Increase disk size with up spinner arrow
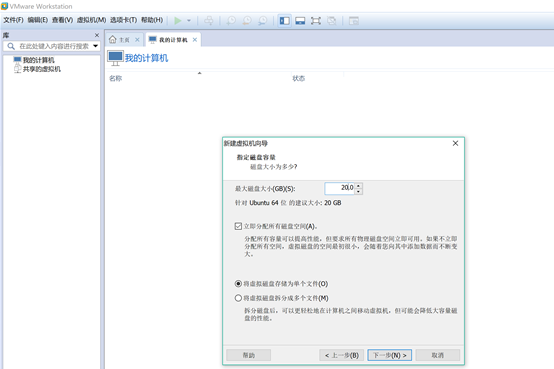Screen dimensions: 554x369 [x=359, y=186]
